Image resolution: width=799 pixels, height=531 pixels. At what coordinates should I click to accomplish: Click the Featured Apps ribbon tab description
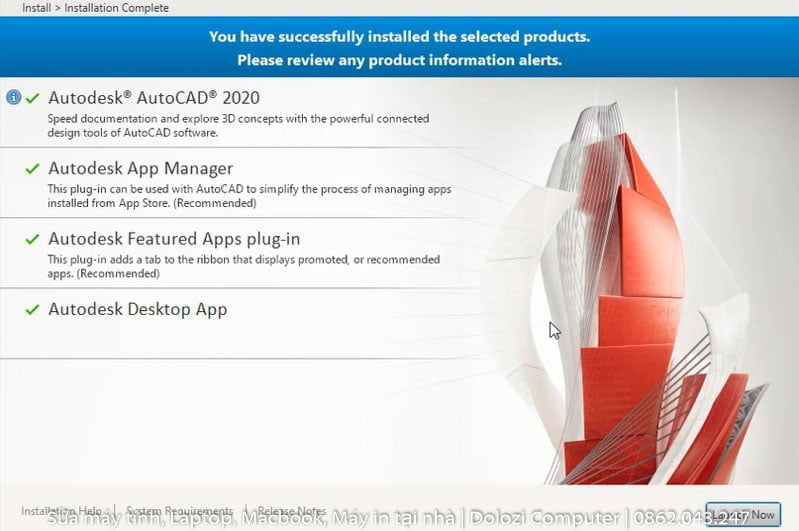point(243,266)
